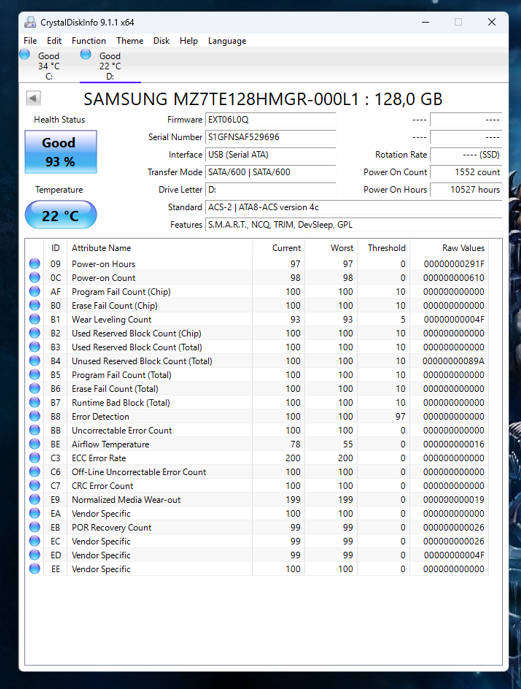Click status orb of Wear Leveling Count row
The image size is (521, 689).
(x=34, y=319)
